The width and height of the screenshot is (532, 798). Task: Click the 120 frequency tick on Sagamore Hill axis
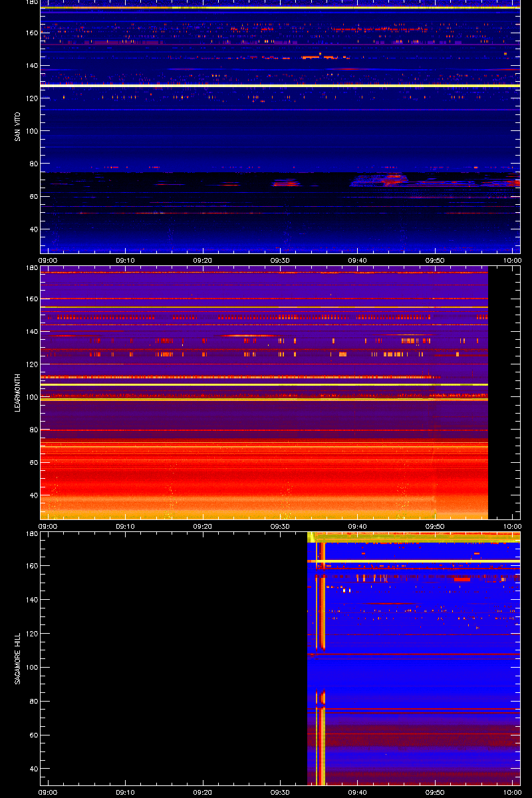point(31,634)
